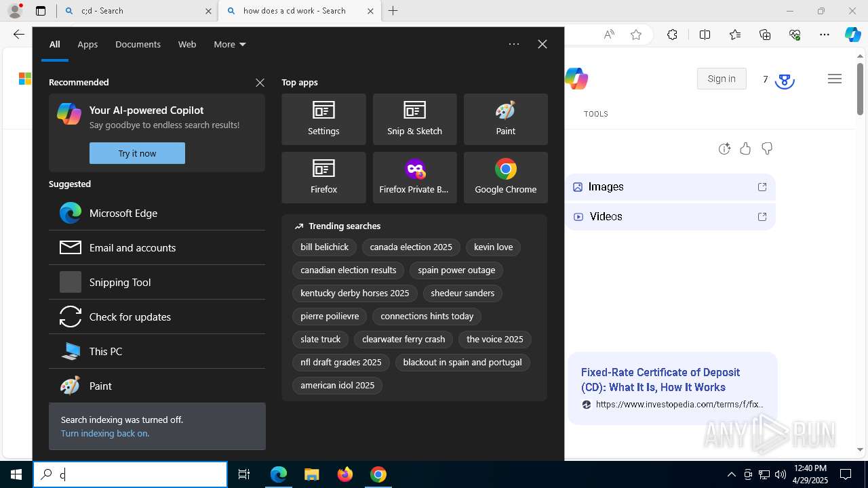
Task: Open search panel options ellipsis
Action: click(x=514, y=44)
